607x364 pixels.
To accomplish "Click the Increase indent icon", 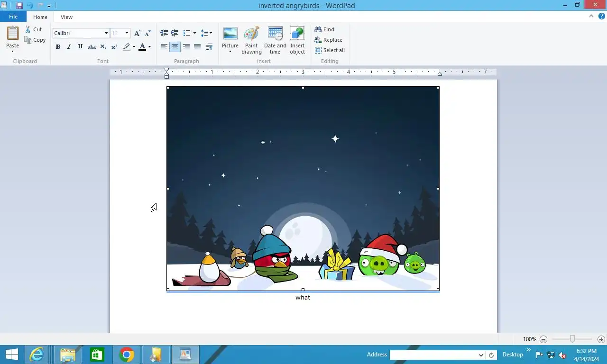I will tap(175, 33).
